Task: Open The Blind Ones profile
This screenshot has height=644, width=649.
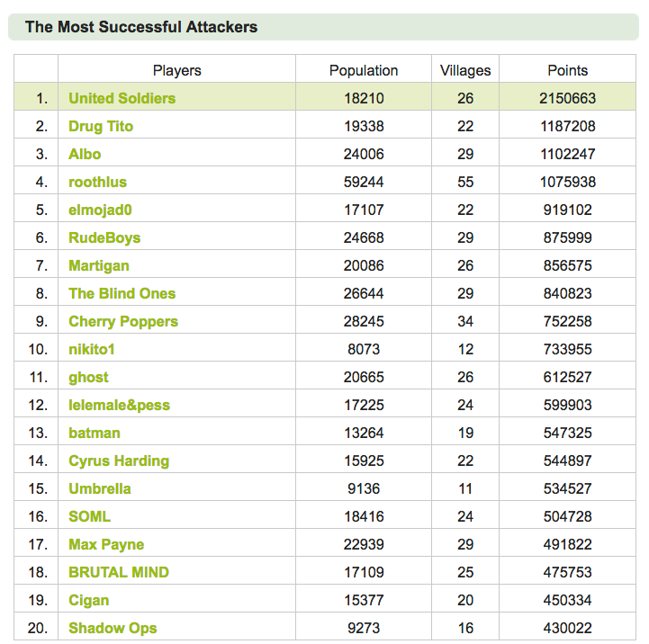Action: tap(122, 293)
